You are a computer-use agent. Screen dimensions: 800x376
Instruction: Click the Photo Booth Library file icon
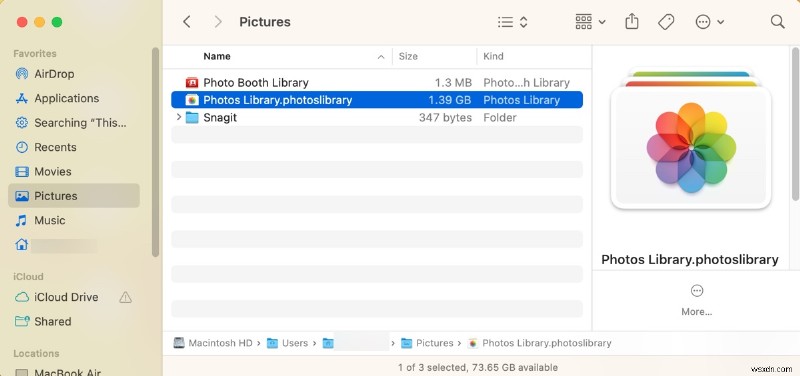(192, 83)
